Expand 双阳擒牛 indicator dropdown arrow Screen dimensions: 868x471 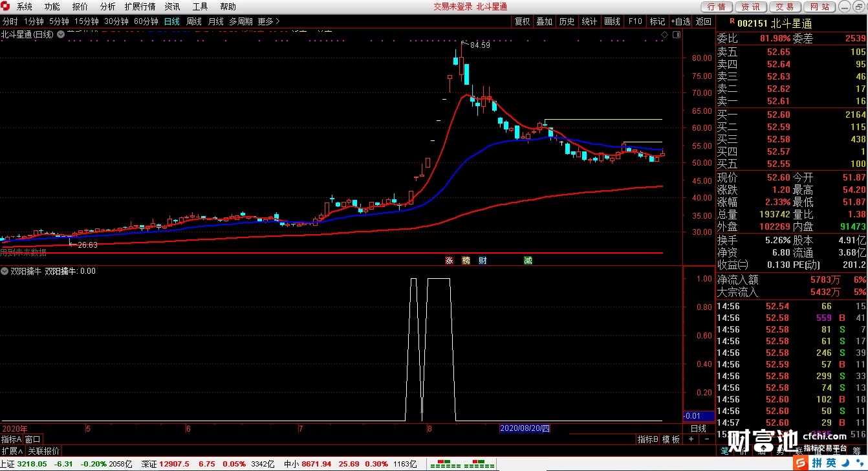(5, 271)
